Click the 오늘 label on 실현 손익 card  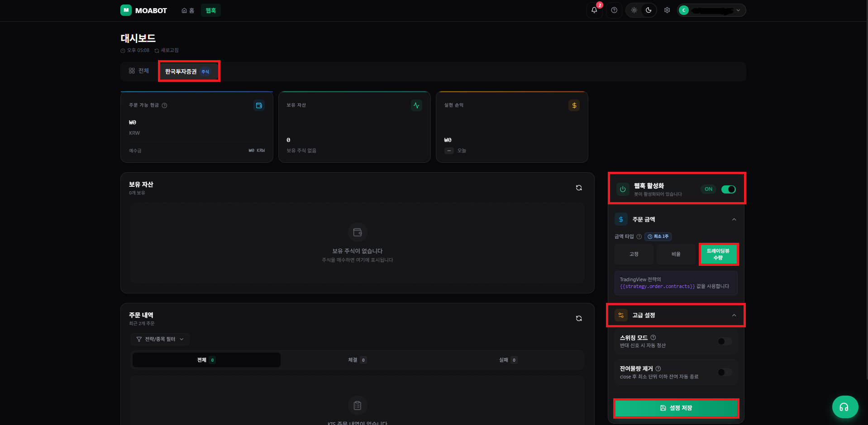click(x=462, y=151)
